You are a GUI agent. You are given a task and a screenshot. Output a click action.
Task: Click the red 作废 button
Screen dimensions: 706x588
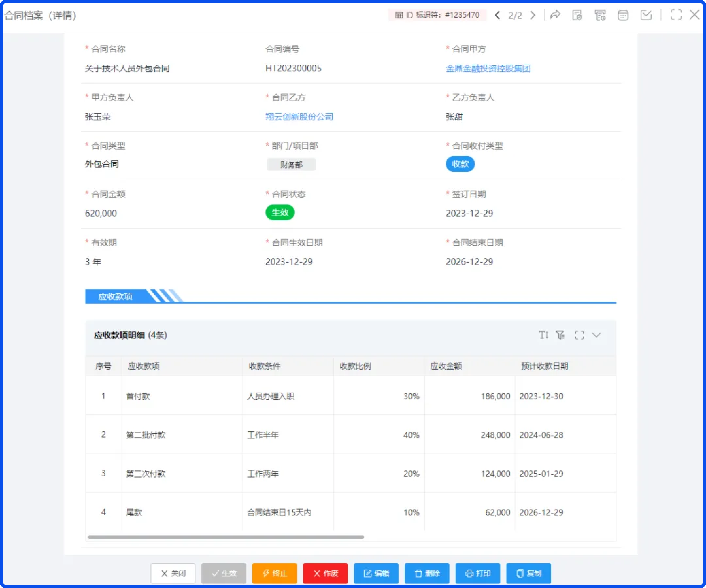point(325,573)
